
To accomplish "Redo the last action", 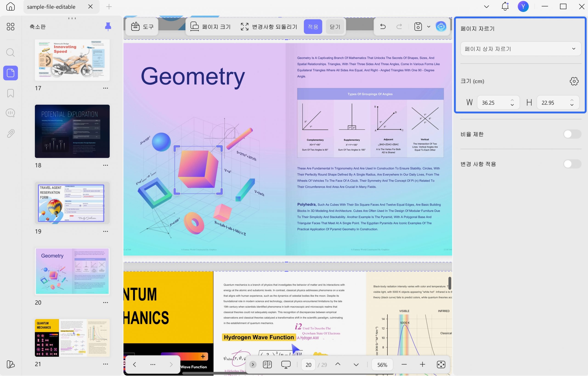I will [x=399, y=26].
